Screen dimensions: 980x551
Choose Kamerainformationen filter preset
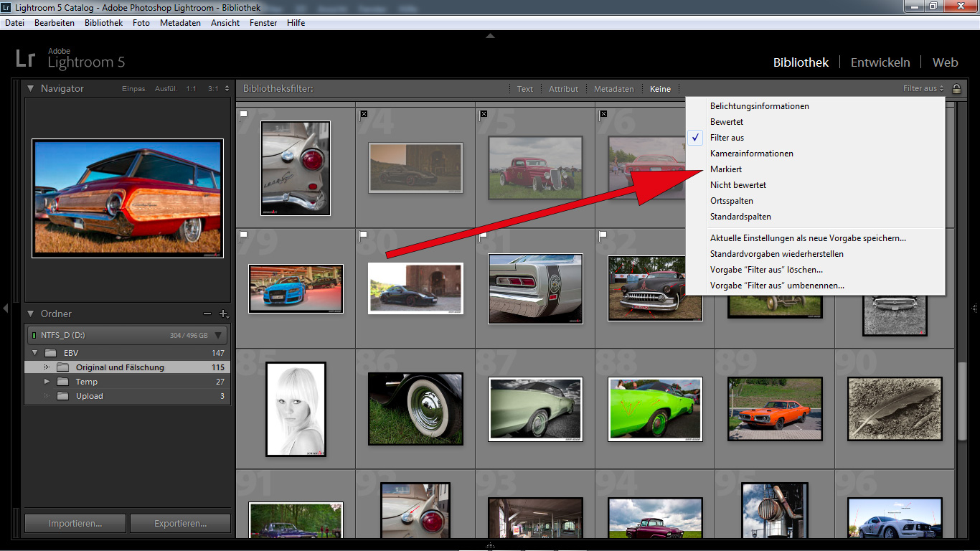click(x=814, y=154)
